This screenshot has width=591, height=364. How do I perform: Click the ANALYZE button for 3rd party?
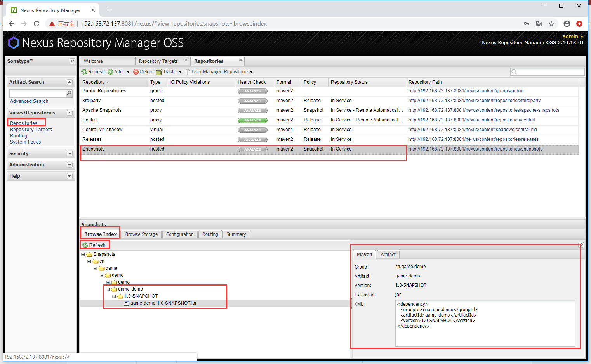coord(252,101)
